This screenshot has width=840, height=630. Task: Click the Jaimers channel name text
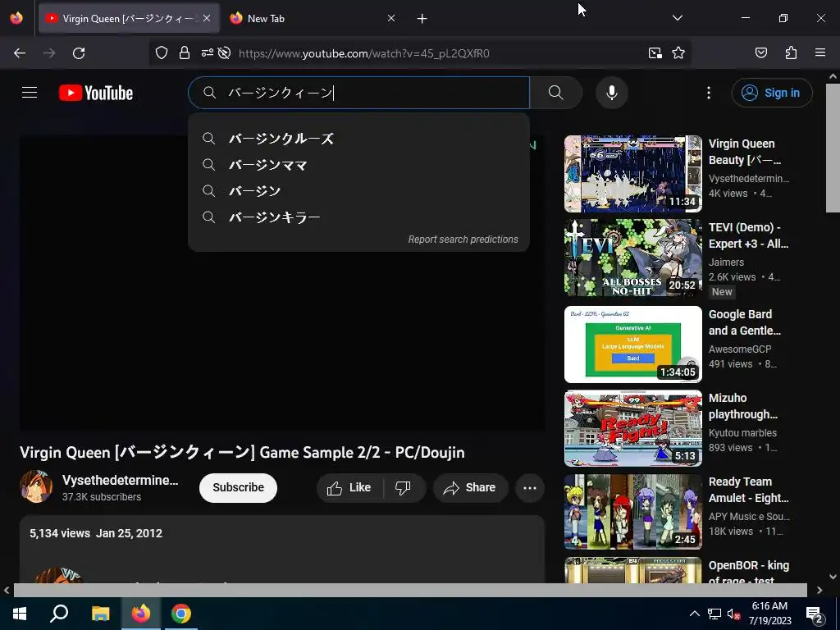pos(726,262)
